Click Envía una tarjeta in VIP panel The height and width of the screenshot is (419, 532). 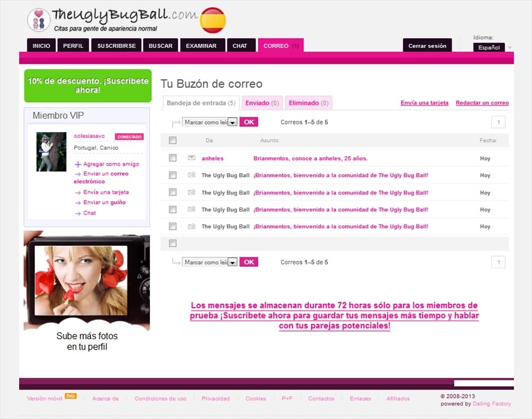106,192
